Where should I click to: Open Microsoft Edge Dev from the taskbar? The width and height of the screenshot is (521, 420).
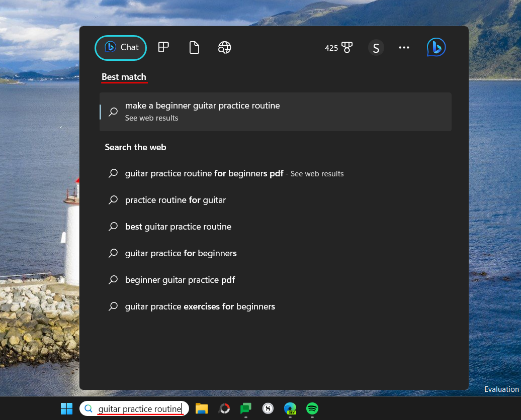290,408
